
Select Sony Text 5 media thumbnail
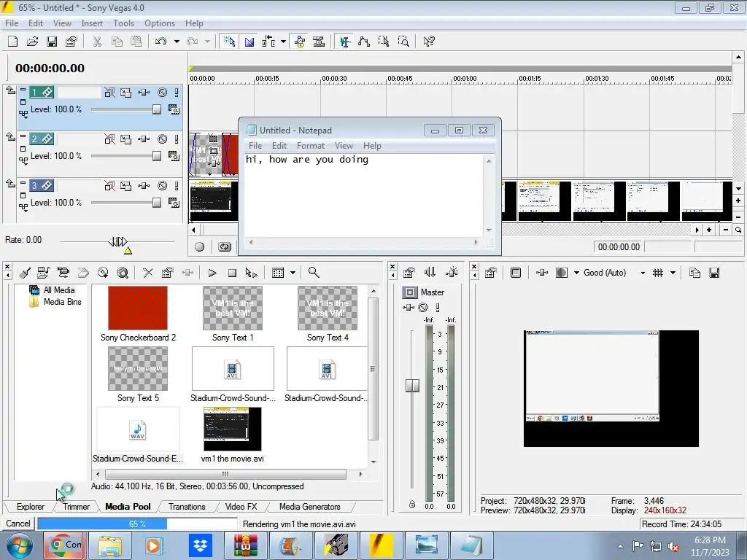tap(138, 368)
